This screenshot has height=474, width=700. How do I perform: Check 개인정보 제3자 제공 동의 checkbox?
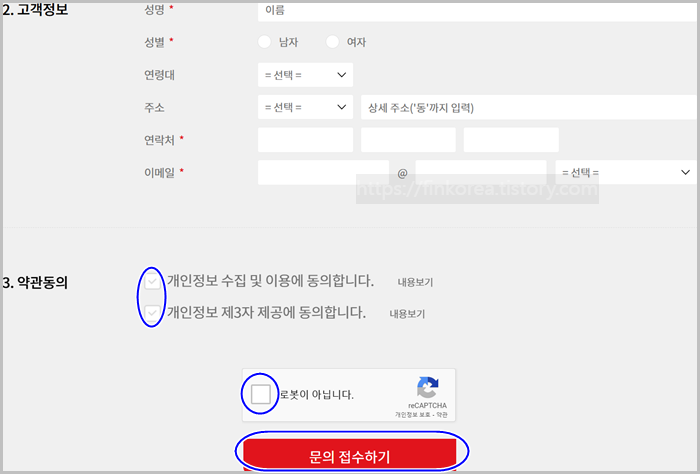click(x=152, y=313)
